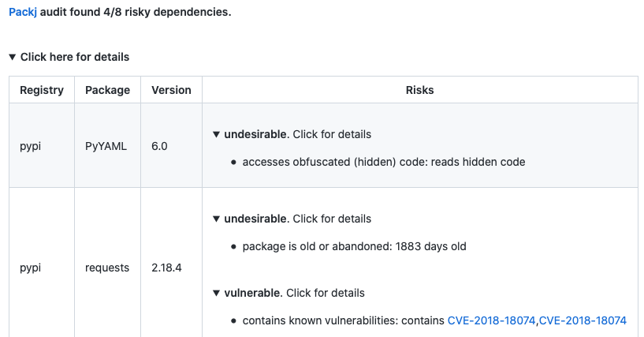
Task: Select the requests package name
Action: 107,268
